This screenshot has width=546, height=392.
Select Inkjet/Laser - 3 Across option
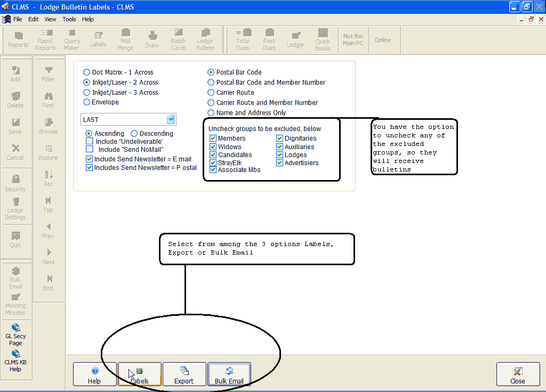pos(87,93)
